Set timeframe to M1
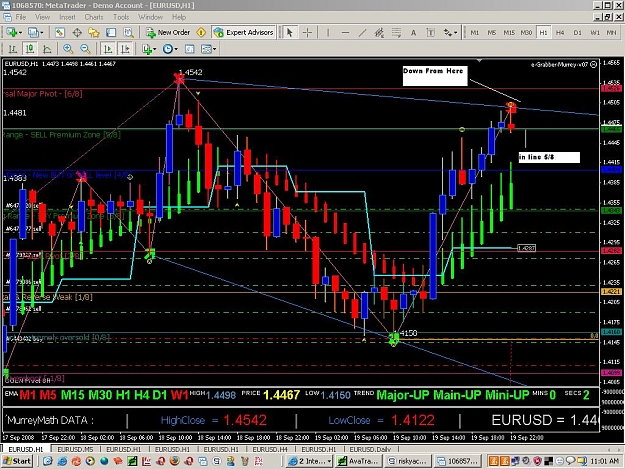625x469 pixels. point(474,32)
